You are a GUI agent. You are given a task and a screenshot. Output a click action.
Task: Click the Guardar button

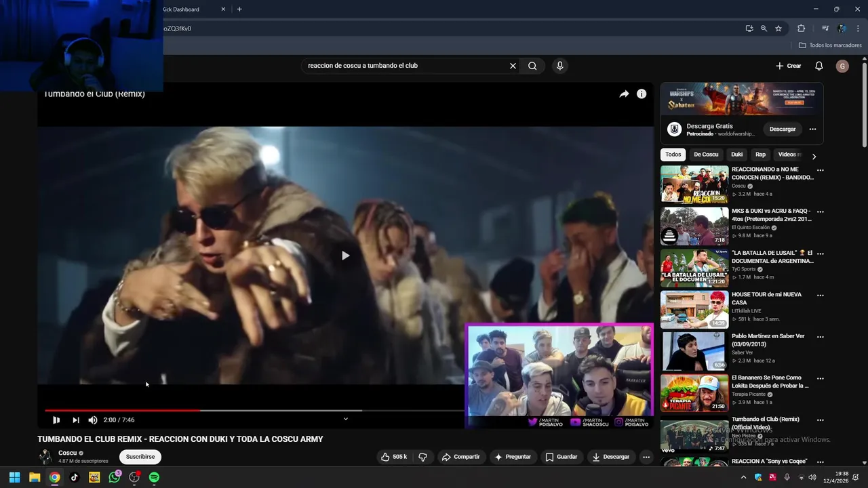click(x=561, y=457)
